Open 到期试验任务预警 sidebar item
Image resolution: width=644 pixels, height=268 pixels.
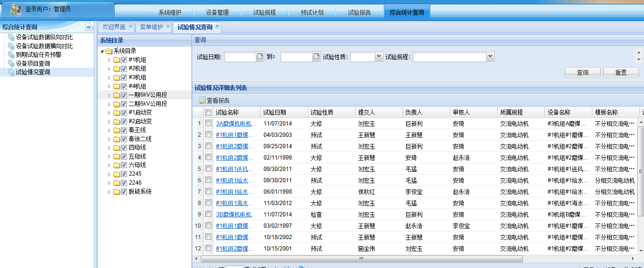pyautogui.click(x=38, y=54)
